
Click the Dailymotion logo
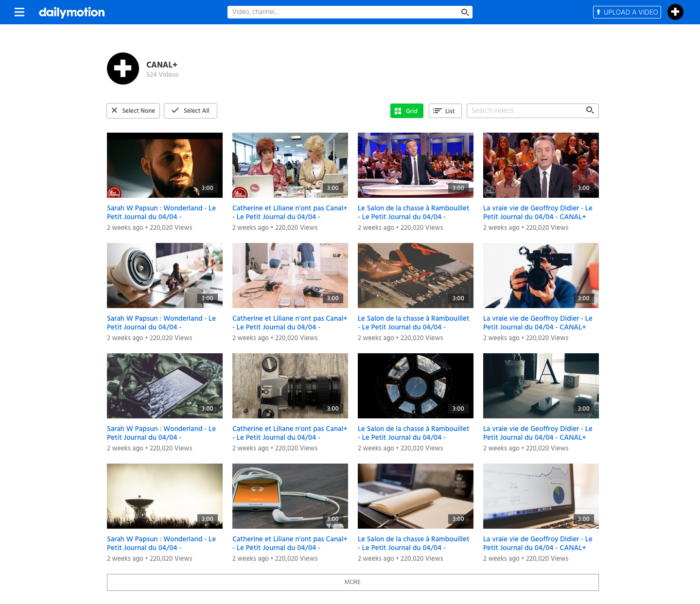pos(71,12)
